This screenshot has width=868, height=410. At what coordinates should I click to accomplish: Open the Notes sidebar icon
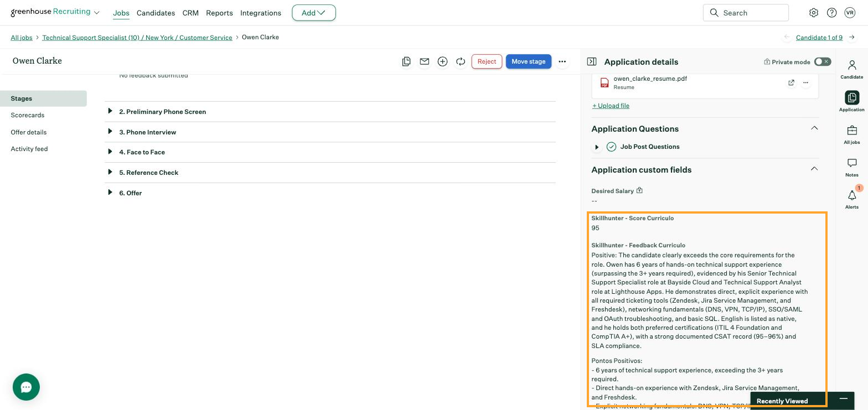(x=852, y=167)
